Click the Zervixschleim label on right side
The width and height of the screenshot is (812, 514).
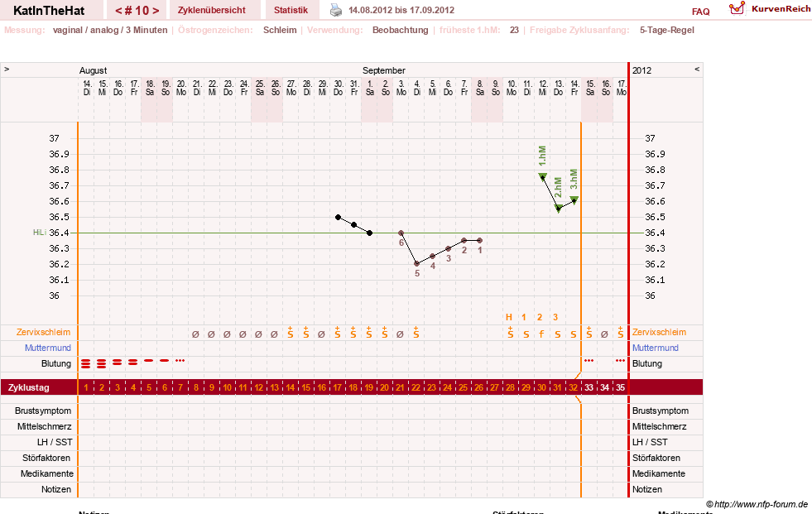[x=659, y=332]
